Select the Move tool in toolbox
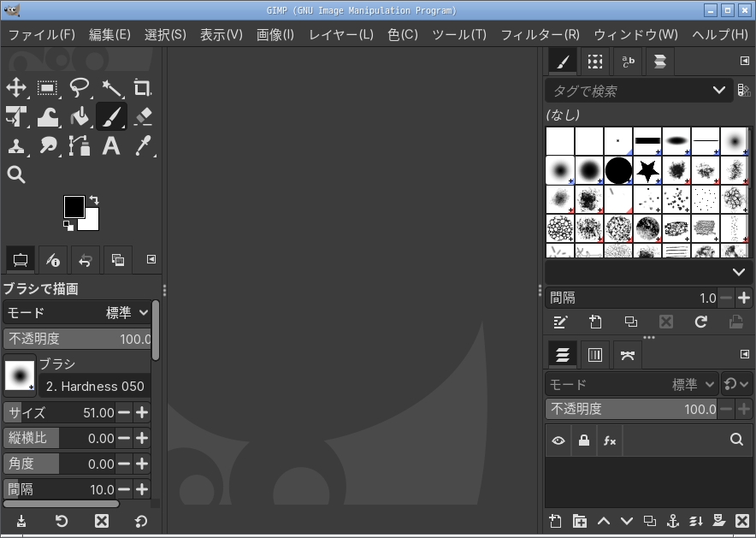This screenshot has width=756, height=538. 16,88
